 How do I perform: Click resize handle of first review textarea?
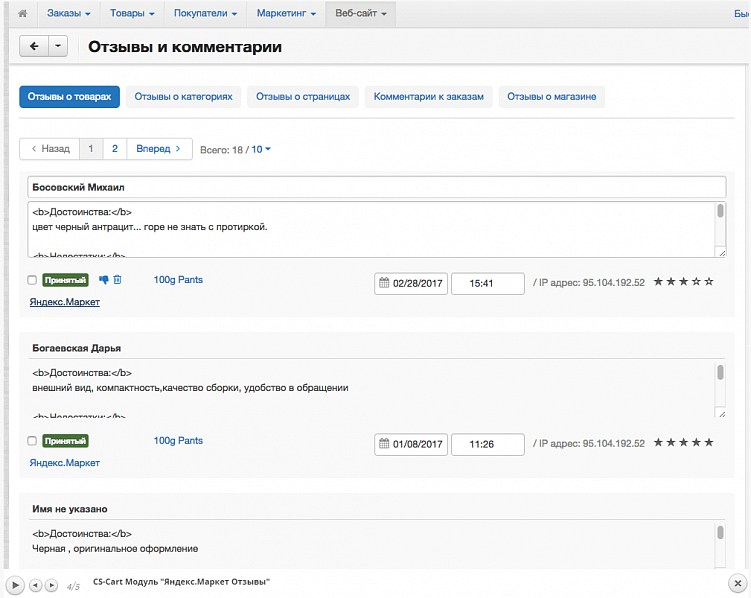point(722,252)
